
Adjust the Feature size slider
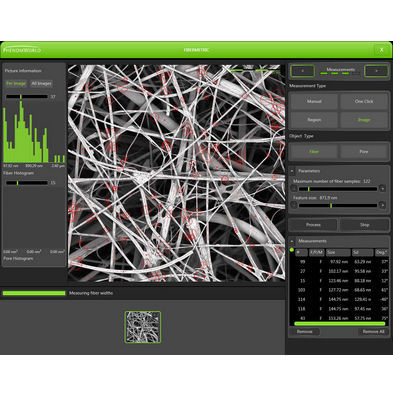tap(338, 205)
